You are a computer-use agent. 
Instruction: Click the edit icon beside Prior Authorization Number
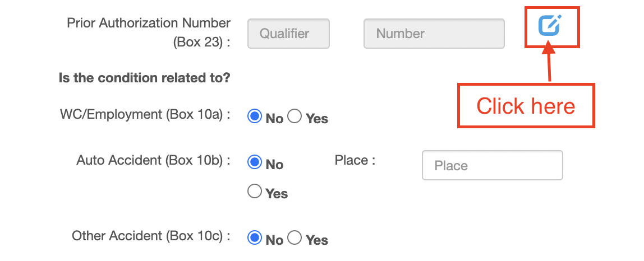click(x=550, y=26)
